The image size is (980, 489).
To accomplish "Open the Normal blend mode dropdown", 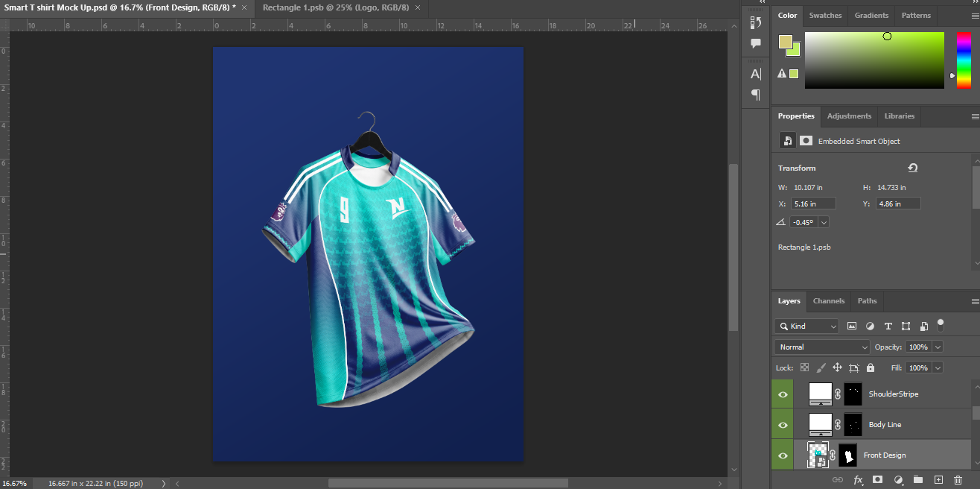I will click(x=822, y=347).
